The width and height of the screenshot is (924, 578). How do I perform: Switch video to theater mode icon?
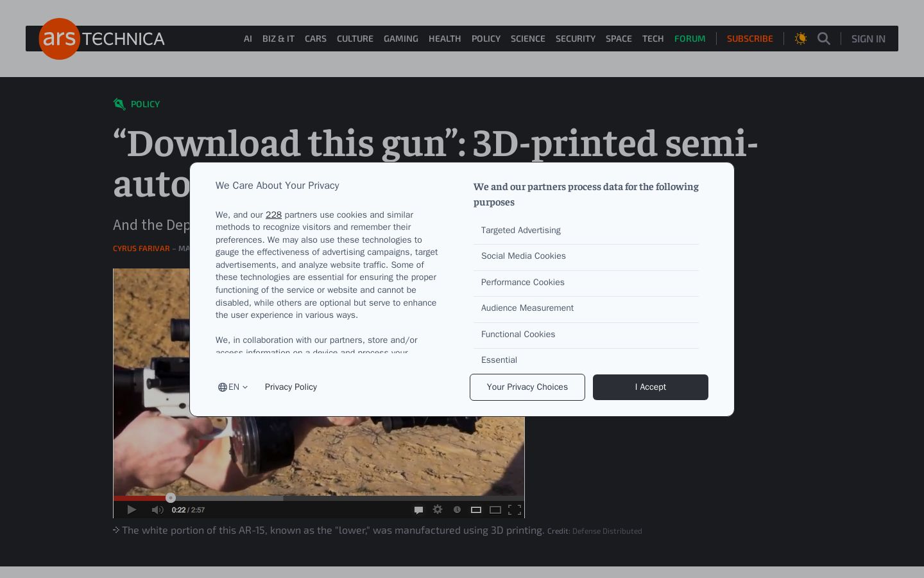476,510
